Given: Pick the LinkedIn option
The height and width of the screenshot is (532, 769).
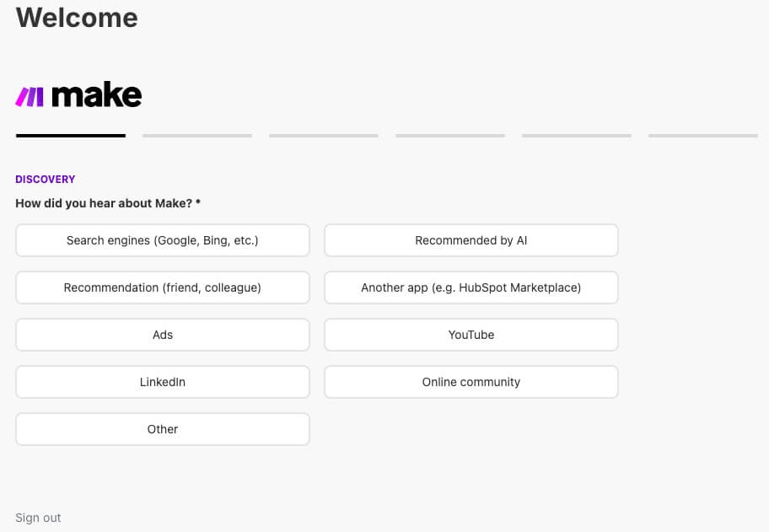Looking at the screenshot, I should (x=163, y=382).
